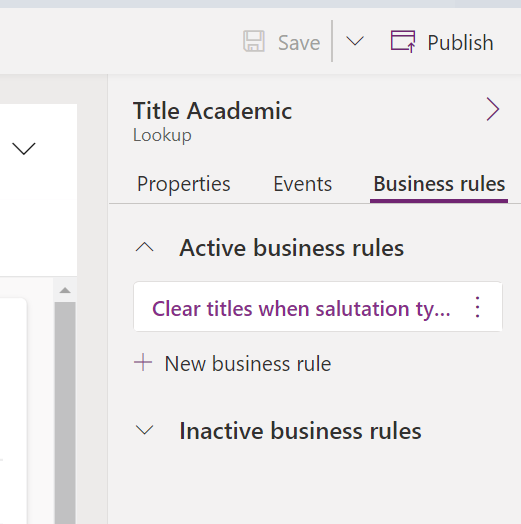This screenshot has width=521, height=524.
Task: Switch to the Events tab
Action: coord(302,184)
